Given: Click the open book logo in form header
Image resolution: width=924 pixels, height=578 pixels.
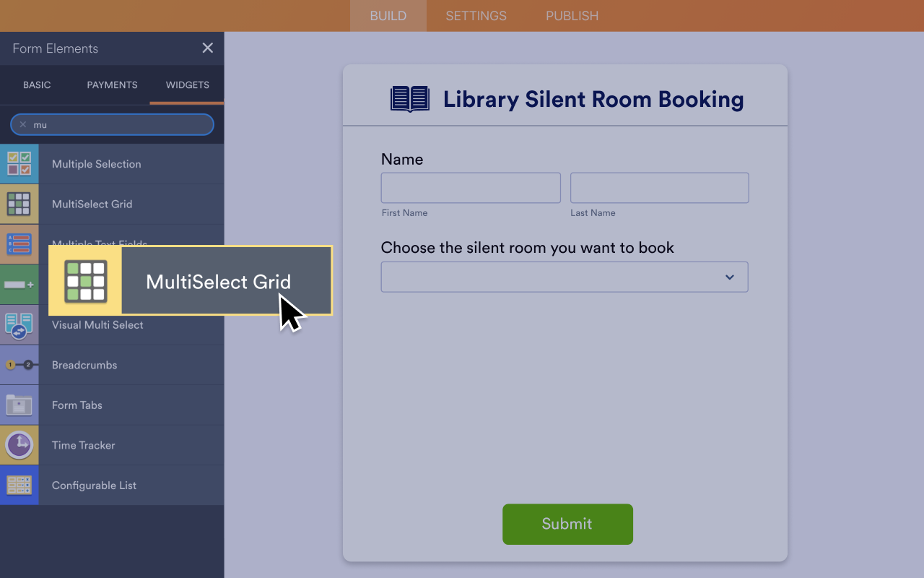Looking at the screenshot, I should (x=410, y=99).
